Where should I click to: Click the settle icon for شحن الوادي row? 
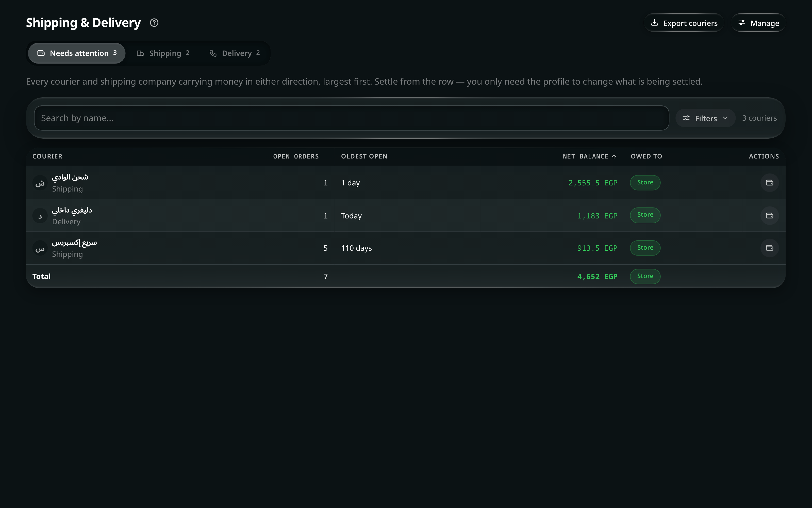click(x=769, y=182)
